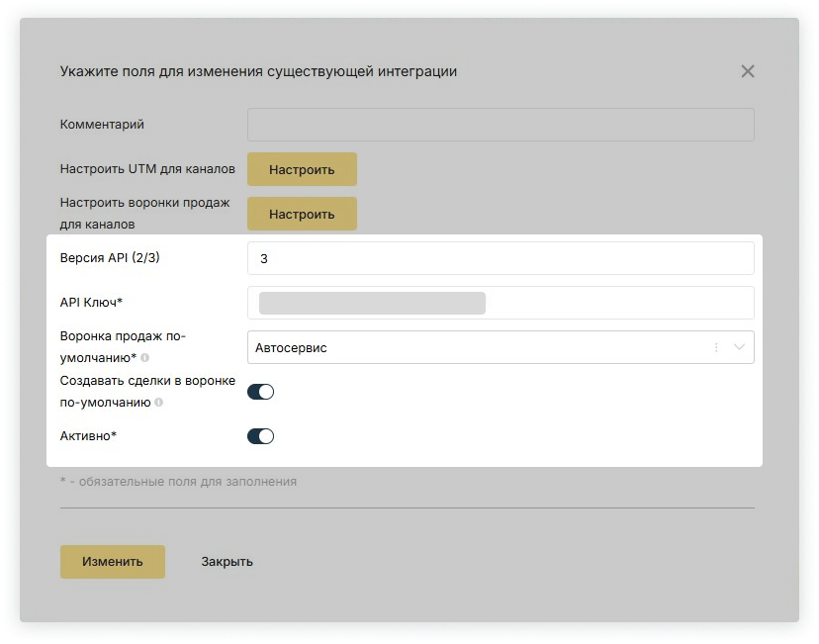Click the Закрыть link
The image size is (819, 644).
coord(227,561)
